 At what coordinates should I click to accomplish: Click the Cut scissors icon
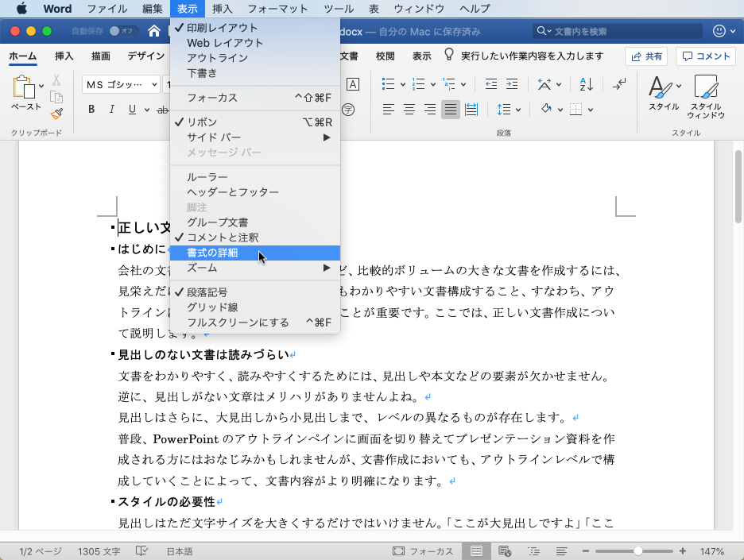56,79
